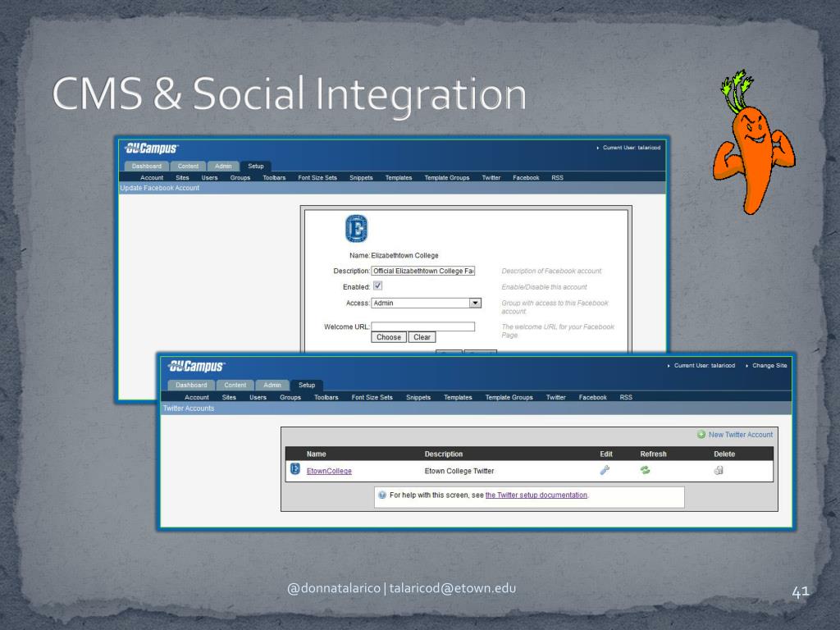
Task: Click the Clear button under Welcome URL
Action: [x=422, y=337]
